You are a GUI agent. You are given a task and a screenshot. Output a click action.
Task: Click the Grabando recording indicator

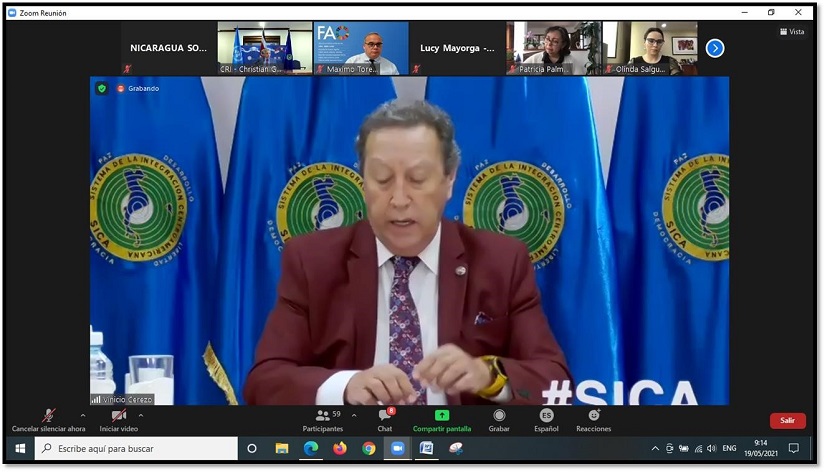(x=138, y=88)
